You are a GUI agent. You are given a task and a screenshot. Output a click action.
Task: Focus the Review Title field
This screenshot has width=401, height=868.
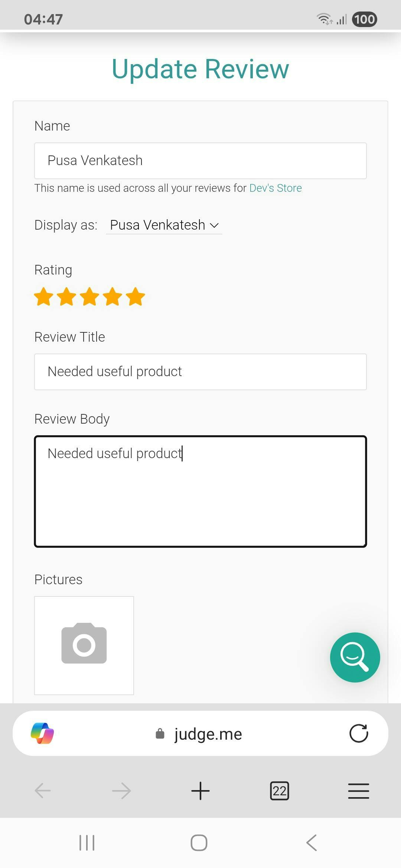(x=200, y=372)
